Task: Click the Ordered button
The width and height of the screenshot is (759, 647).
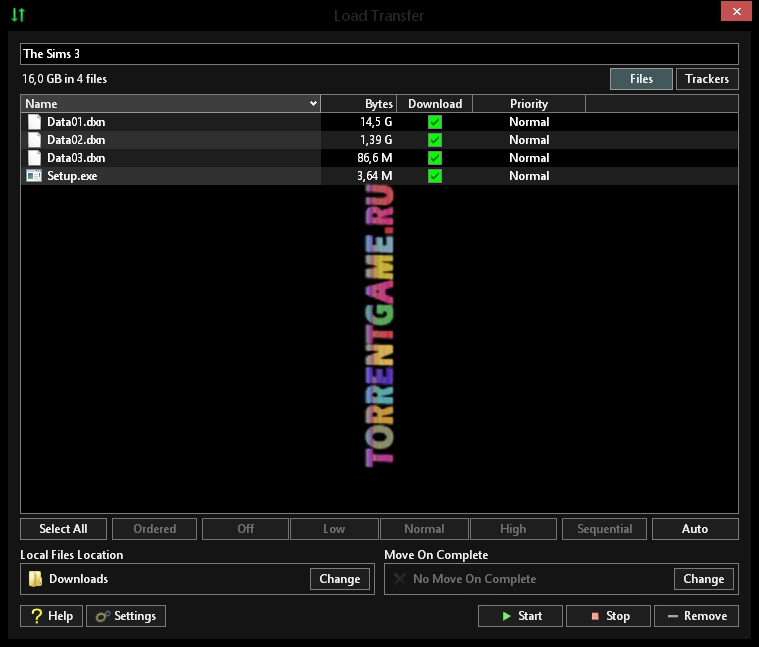Action: tap(154, 529)
